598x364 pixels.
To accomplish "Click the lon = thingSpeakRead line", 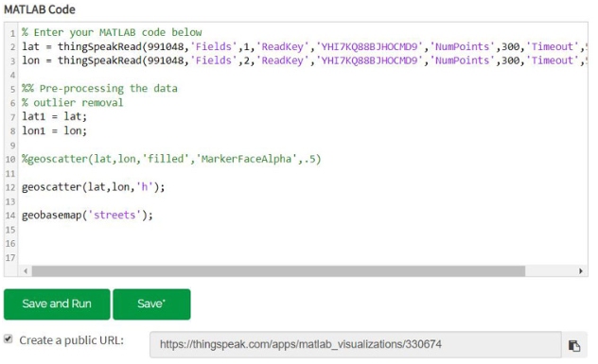I will point(304,61).
